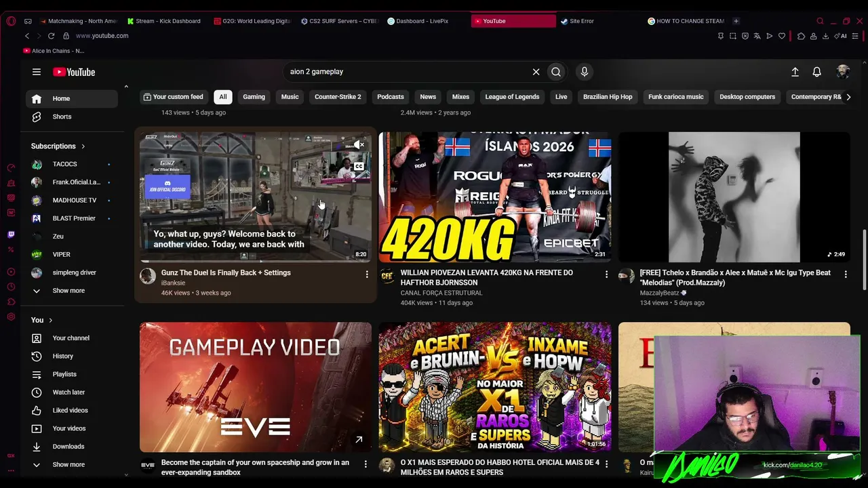Show more subscriptions under simpleng driver
The height and width of the screenshot is (488, 868).
point(72,291)
